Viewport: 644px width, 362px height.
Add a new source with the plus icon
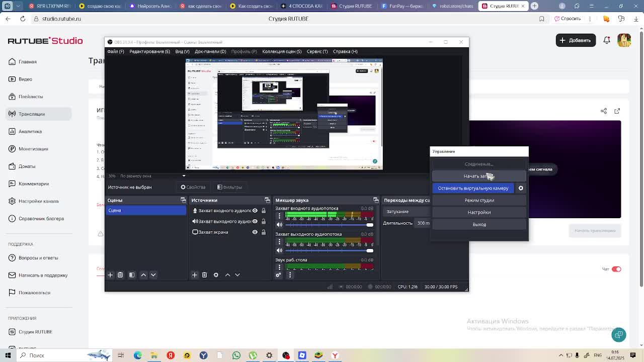(x=195, y=275)
